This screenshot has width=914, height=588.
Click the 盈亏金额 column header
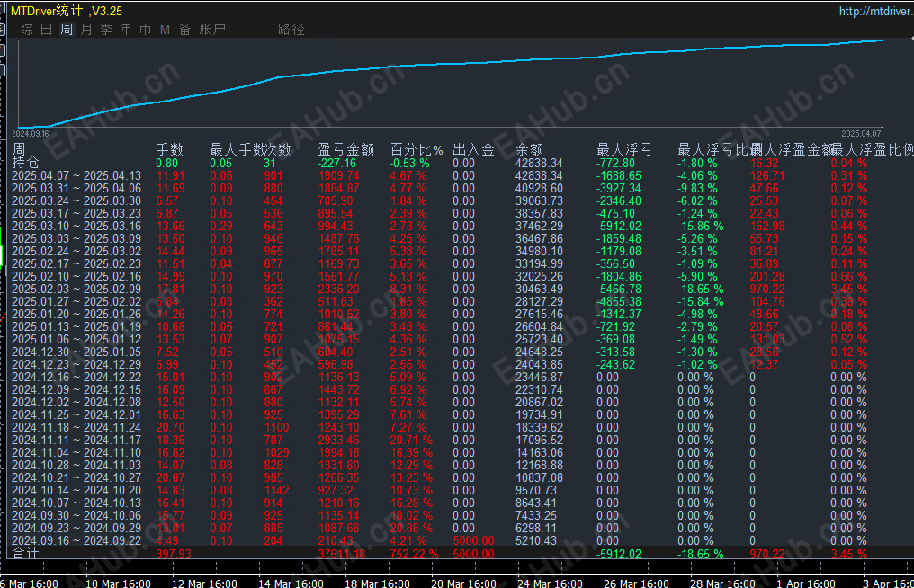[345, 150]
